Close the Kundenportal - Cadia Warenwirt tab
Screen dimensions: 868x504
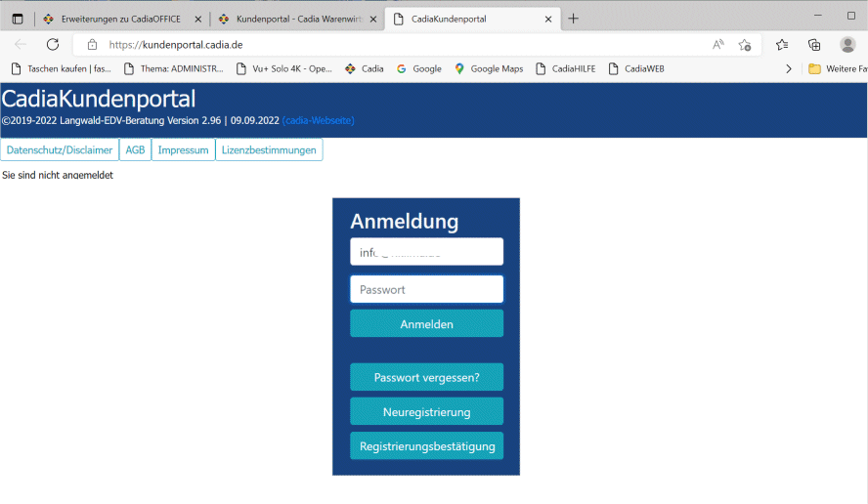tap(373, 19)
